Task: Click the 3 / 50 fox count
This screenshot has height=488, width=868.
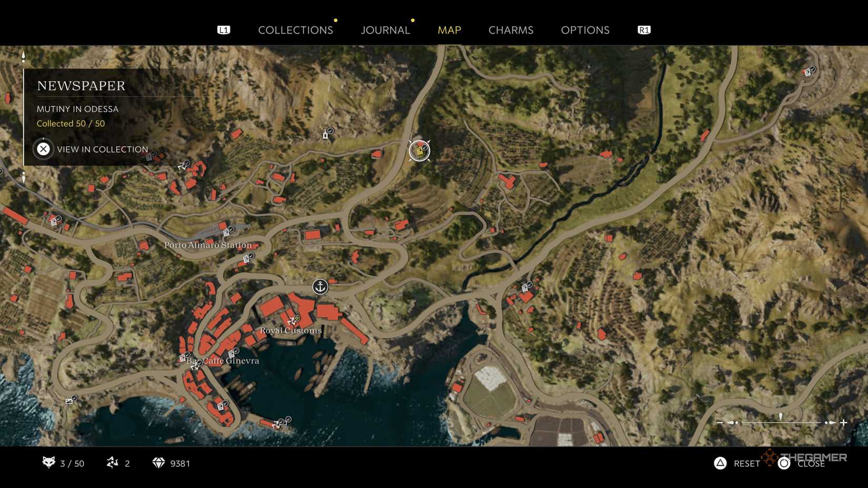Action: pos(72,463)
